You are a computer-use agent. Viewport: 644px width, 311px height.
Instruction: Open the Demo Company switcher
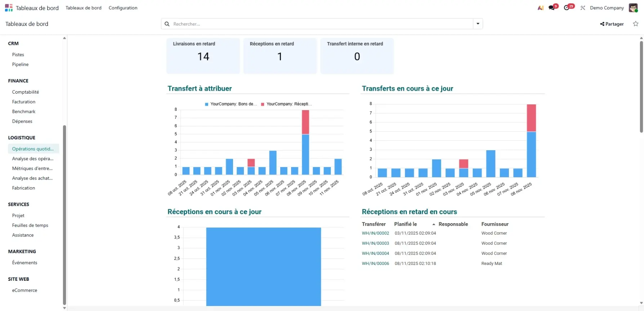607,8
